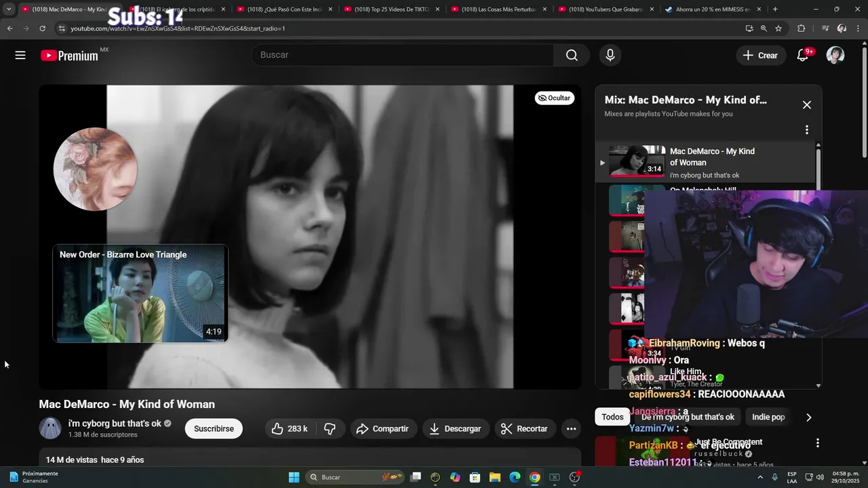Like the video with thumbs up
The width and height of the screenshot is (868, 488).
click(290, 428)
